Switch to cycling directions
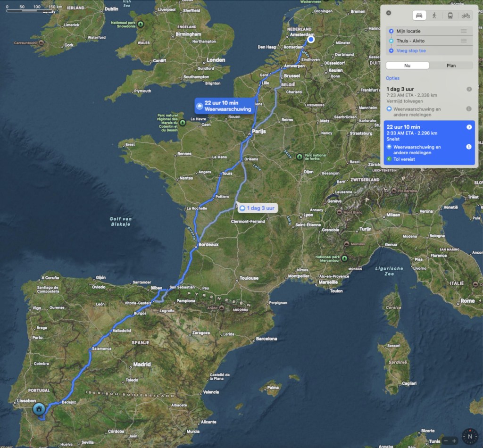 click(466, 15)
